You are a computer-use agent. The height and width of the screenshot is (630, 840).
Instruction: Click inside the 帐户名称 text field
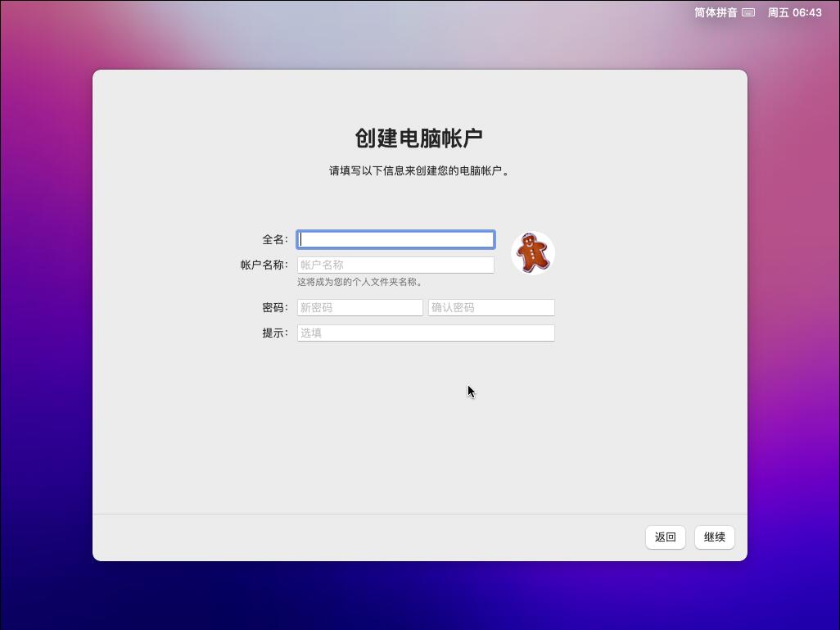(395, 265)
